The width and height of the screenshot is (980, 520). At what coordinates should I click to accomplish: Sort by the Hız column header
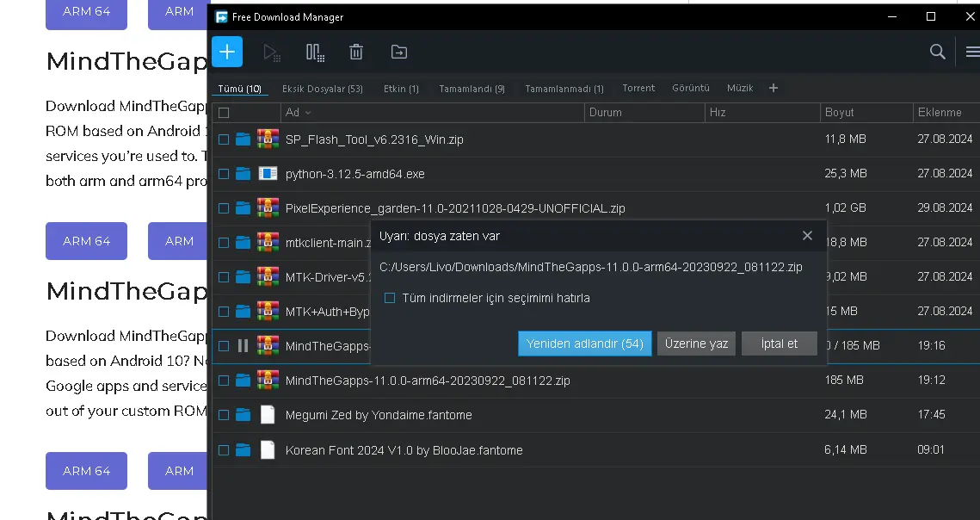click(x=762, y=113)
